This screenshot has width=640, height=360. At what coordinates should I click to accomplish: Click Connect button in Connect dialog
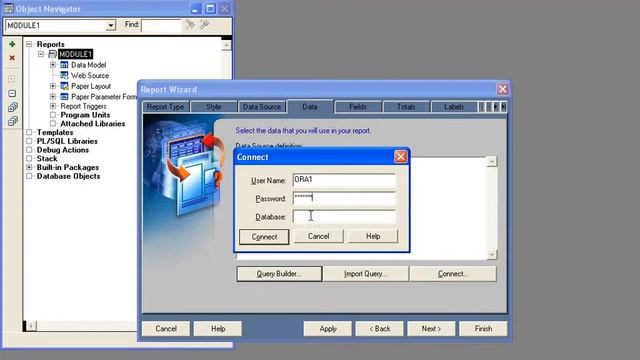pyautogui.click(x=264, y=237)
